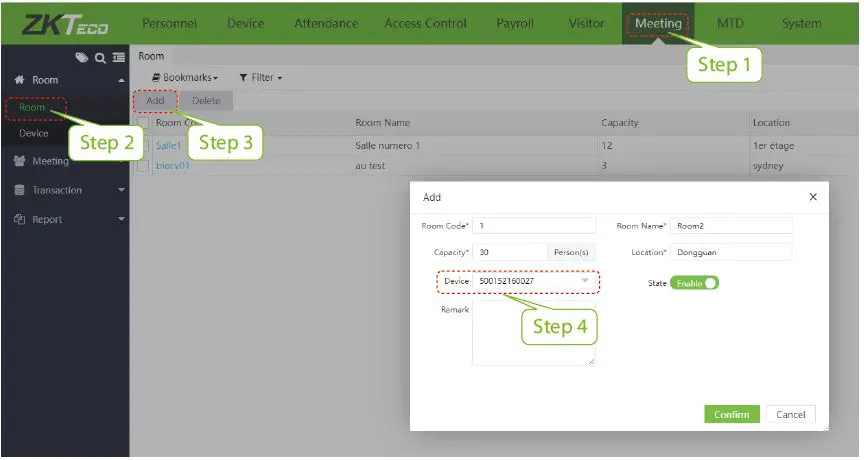Toggle the State Enable switch
The width and height of the screenshot is (864, 460).
coord(694,283)
